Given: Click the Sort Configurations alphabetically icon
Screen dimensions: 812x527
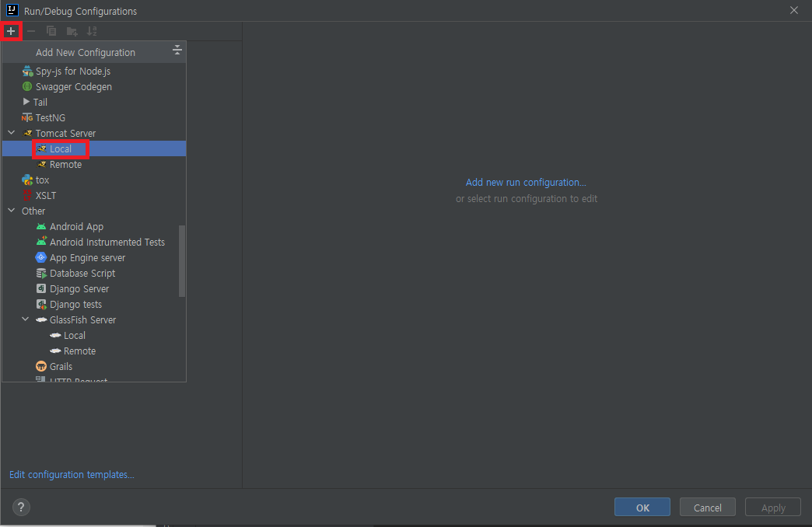Looking at the screenshot, I should click(x=92, y=31).
